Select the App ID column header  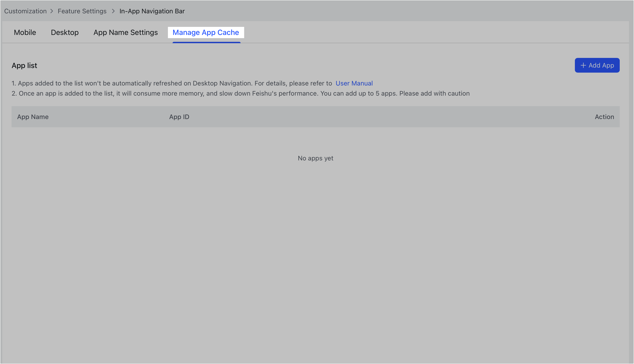[179, 117]
